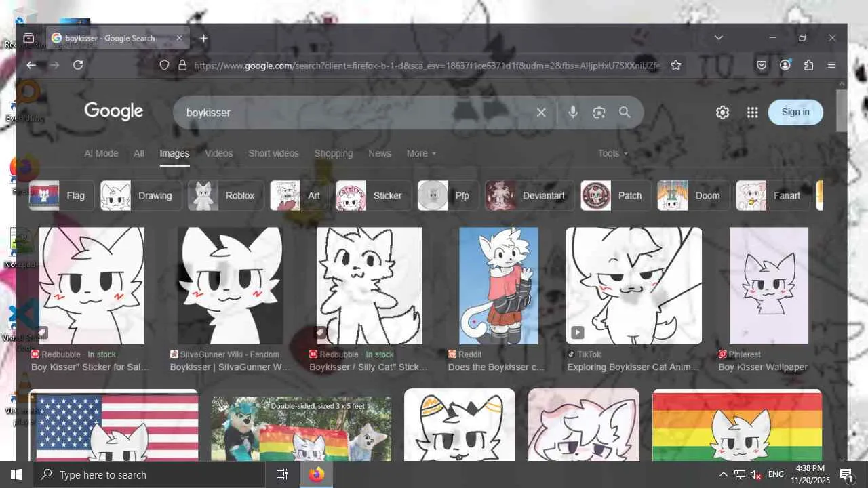This screenshot has width=868, height=488.
Task: Reload the current Google search page
Action: (x=78, y=65)
